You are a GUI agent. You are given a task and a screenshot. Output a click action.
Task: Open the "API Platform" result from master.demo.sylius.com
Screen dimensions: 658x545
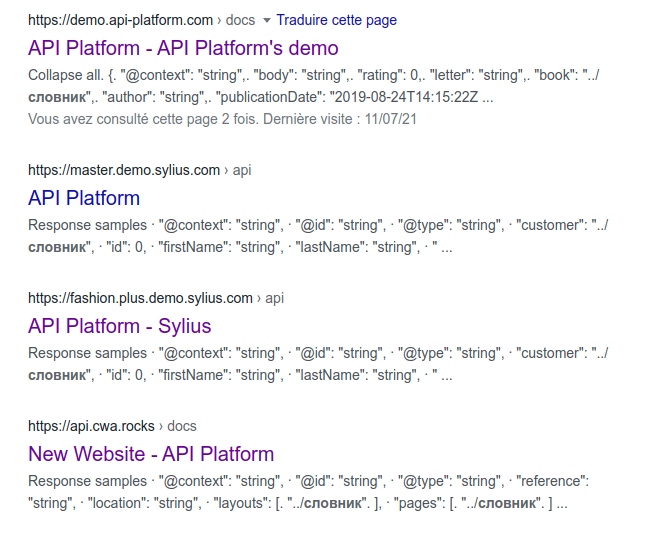tap(84, 198)
